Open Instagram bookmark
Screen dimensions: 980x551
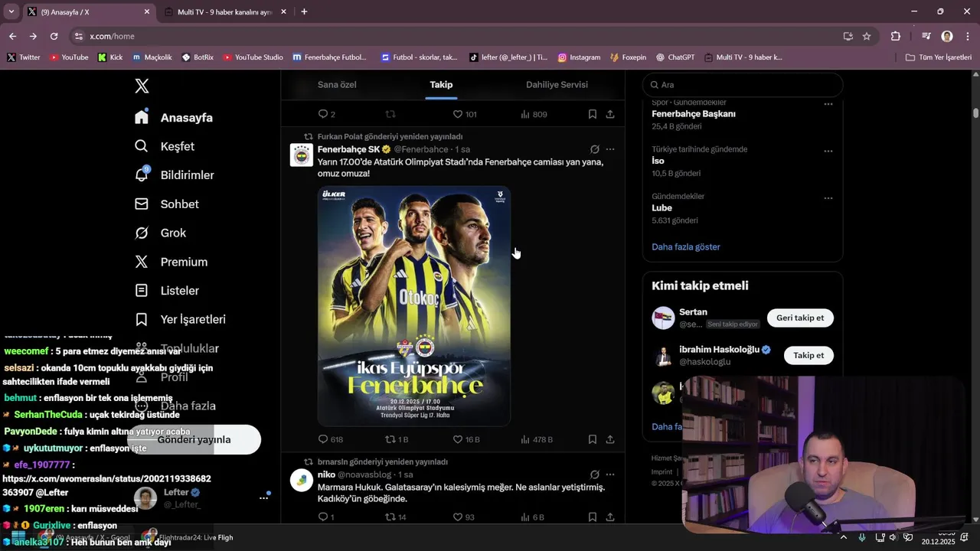[579, 57]
